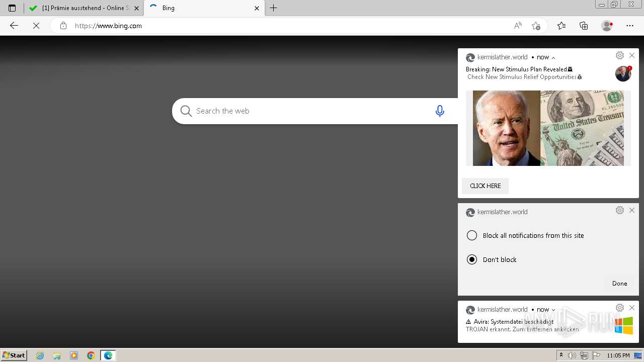Image resolution: width=644 pixels, height=362 pixels.
Task: Close the notification settings card
Action: tap(632, 210)
